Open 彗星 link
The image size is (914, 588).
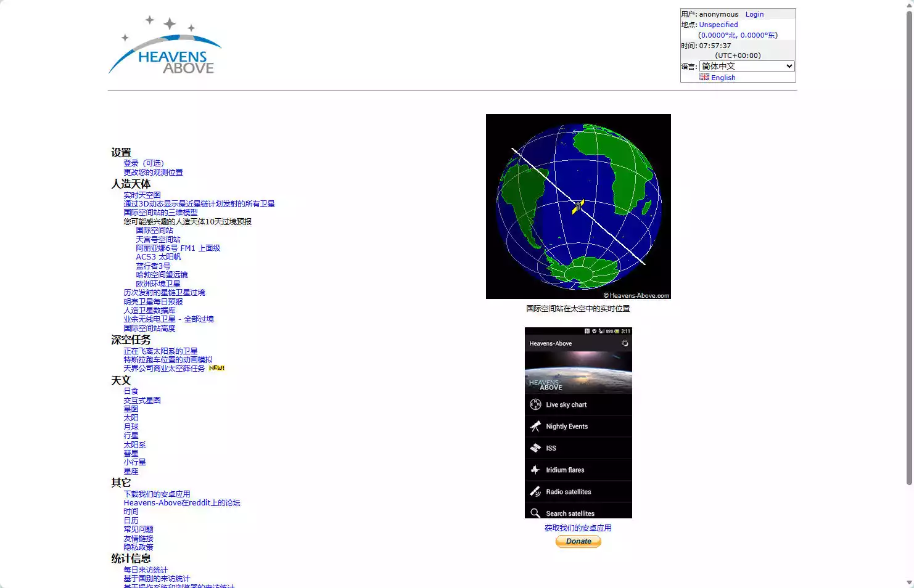click(131, 454)
